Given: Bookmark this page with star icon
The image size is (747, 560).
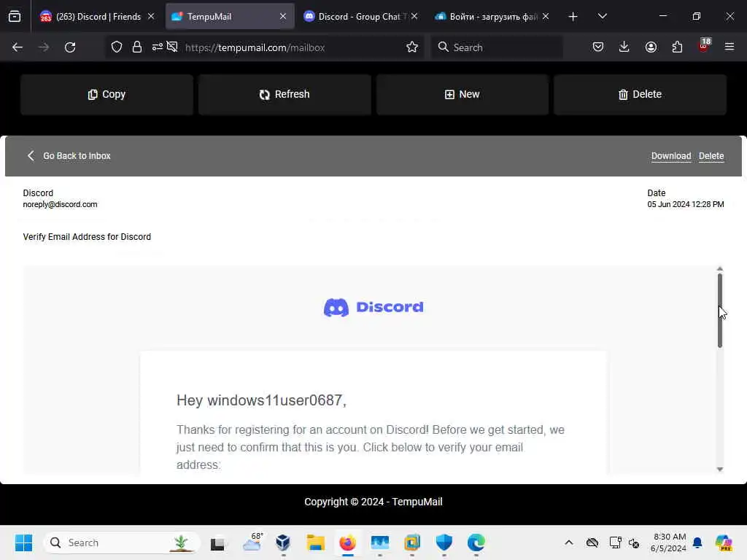Looking at the screenshot, I should pyautogui.click(x=412, y=47).
